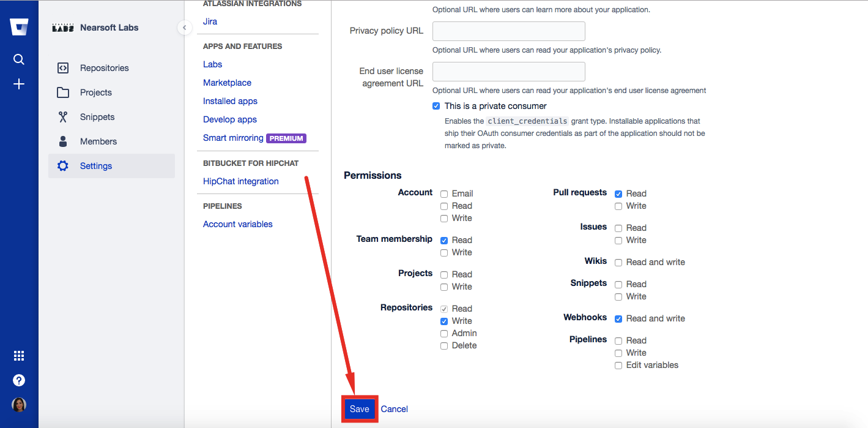Go to Members in sidebar
This screenshot has height=428, width=868.
pos(98,141)
